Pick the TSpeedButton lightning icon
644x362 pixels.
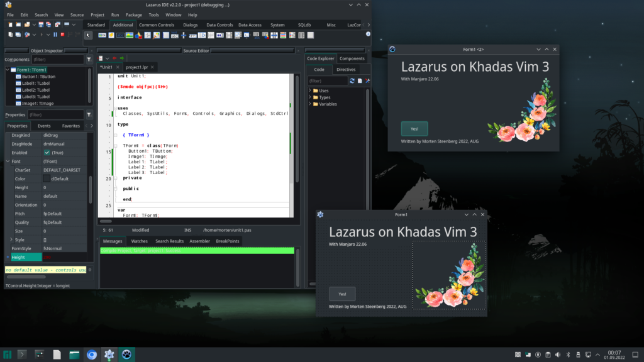pyautogui.click(x=111, y=35)
